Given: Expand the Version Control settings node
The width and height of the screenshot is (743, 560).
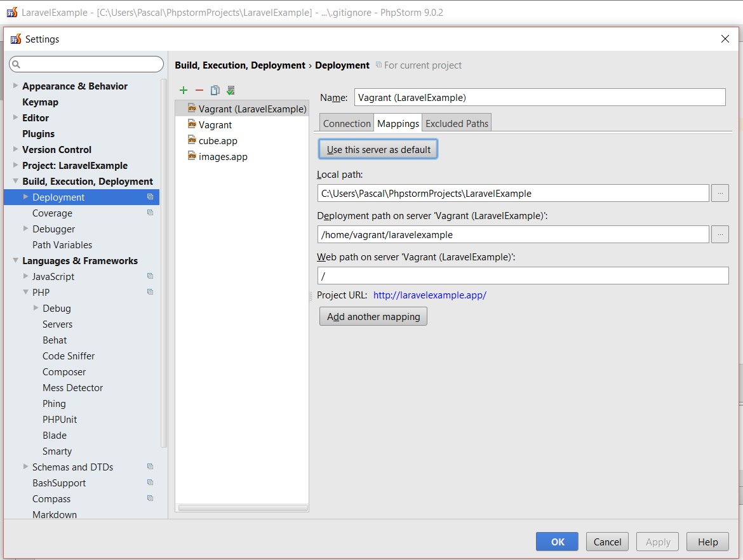Looking at the screenshot, I should click(15, 149).
